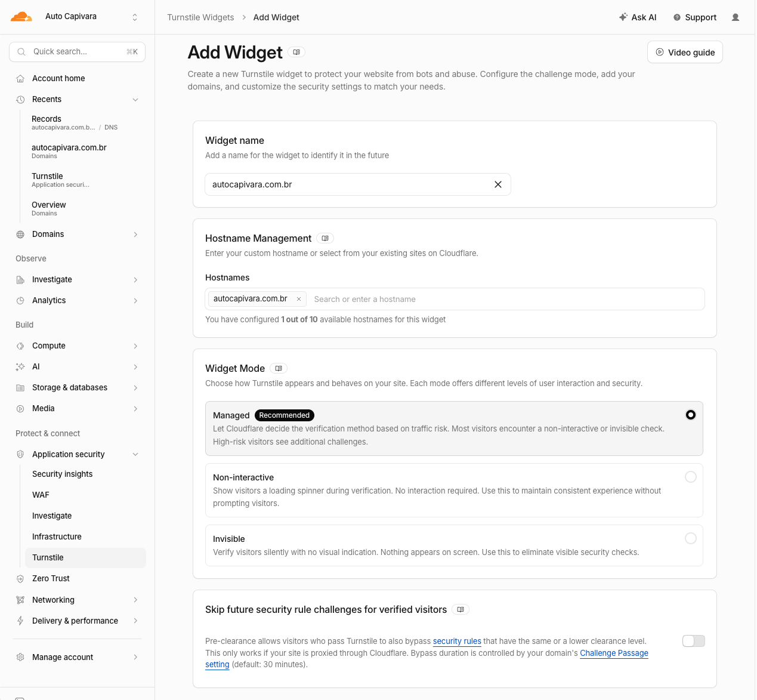Screen dimensions: 757x700
Task: Open the Hostname Management docs book icon
Action: [x=325, y=238]
